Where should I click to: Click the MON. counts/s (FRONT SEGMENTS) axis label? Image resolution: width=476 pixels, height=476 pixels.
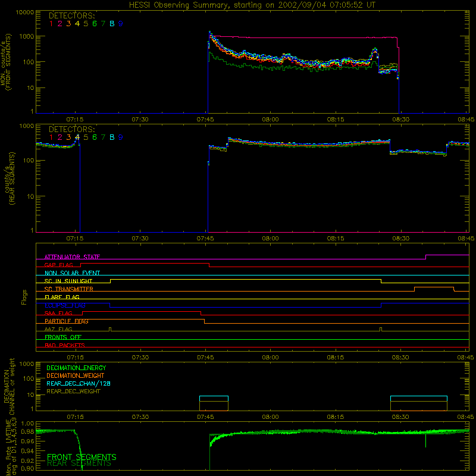tap(6, 62)
